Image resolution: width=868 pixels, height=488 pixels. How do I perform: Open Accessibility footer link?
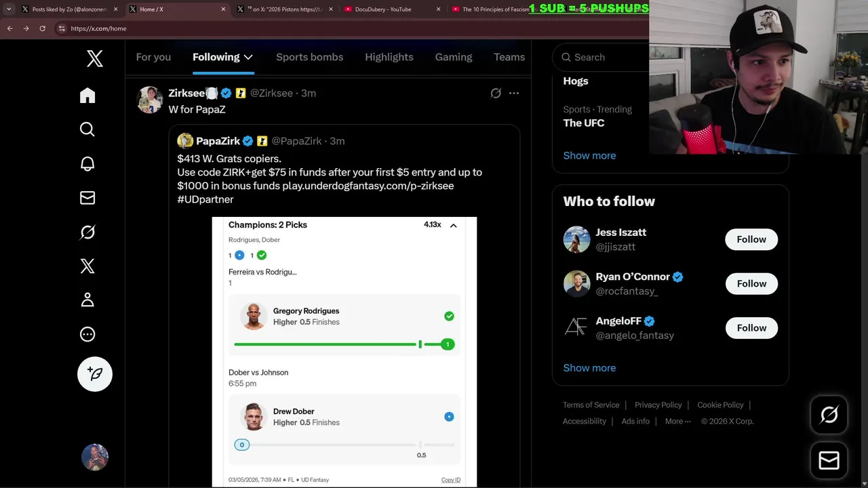coord(584,421)
